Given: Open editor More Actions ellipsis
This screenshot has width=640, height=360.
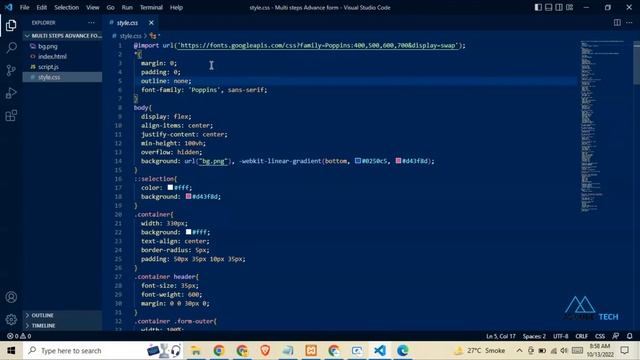Looking at the screenshot, I should tap(629, 23).
